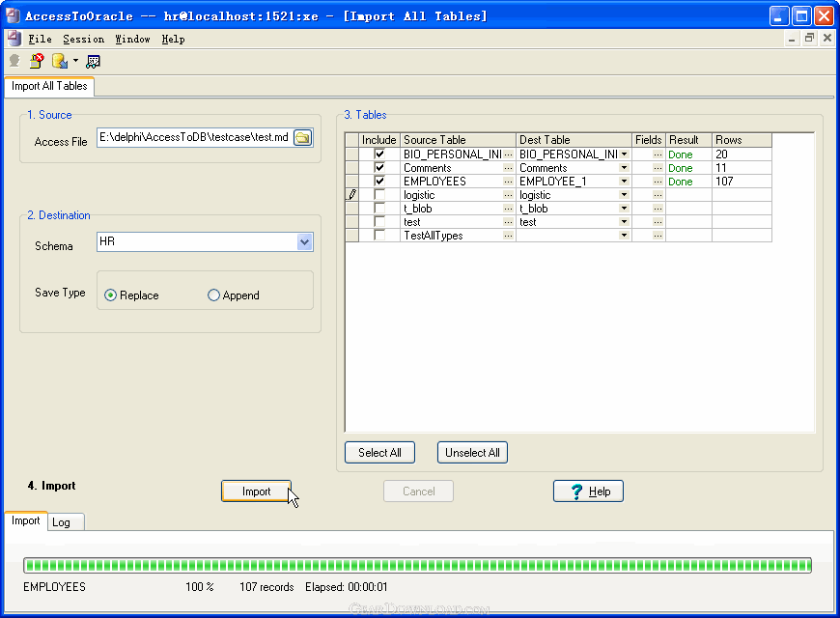Click the Result column header

[x=688, y=140]
